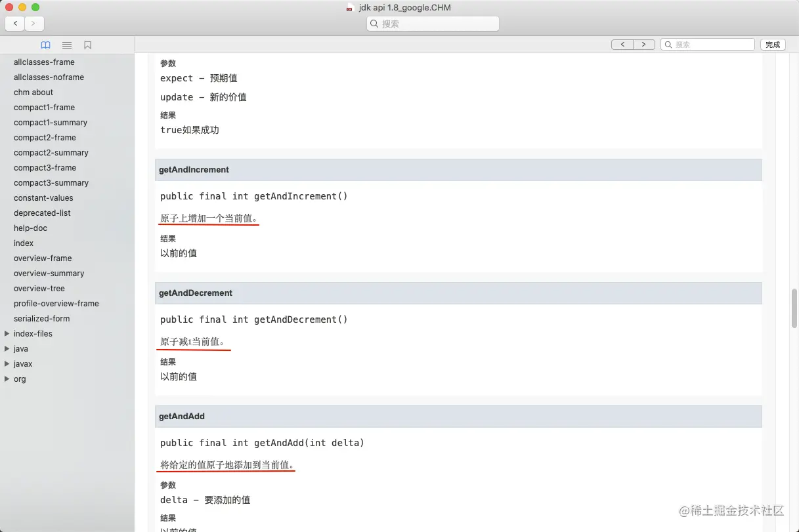Expand the java tree node
Screen dimensions: 799x532
[x=7, y=348]
